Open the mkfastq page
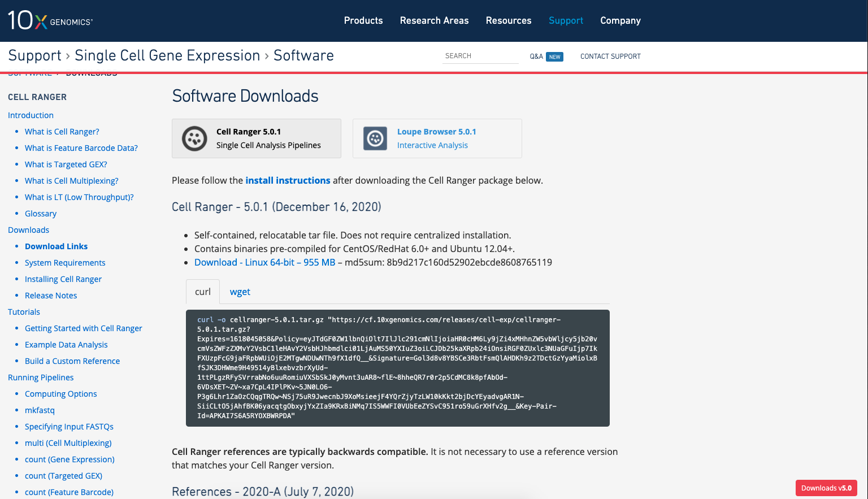The height and width of the screenshot is (499, 868). 40,410
